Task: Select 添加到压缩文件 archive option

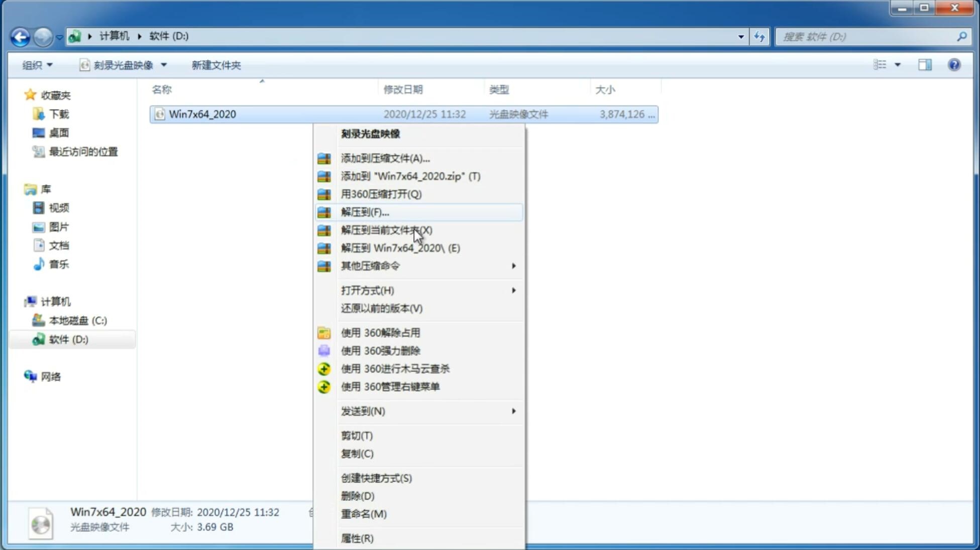Action: [x=385, y=158]
